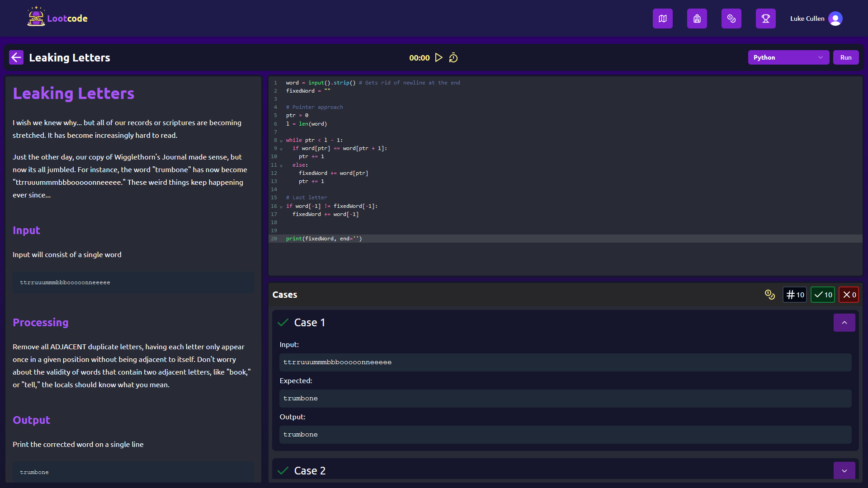
Task: Click the Lootcode logo link
Action: click(57, 18)
